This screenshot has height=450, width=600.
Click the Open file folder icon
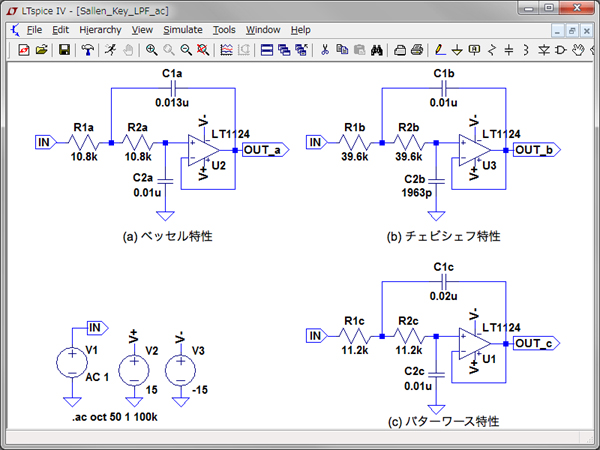coord(42,49)
